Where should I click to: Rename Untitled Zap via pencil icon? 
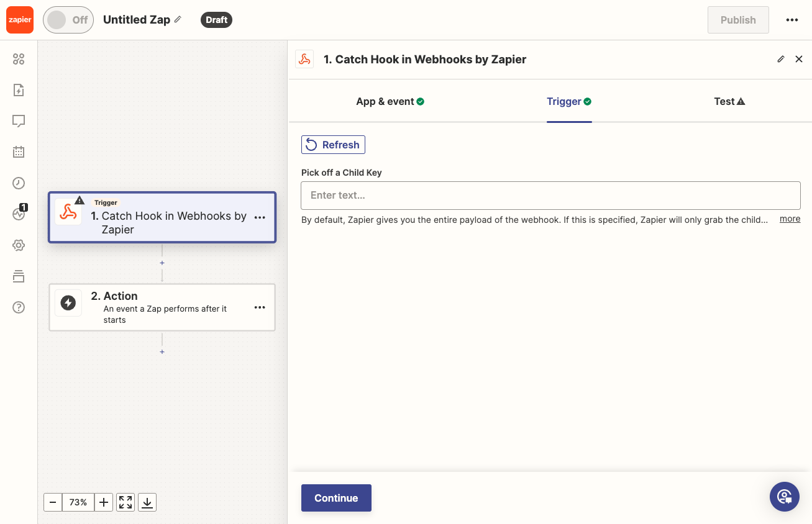point(178,19)
